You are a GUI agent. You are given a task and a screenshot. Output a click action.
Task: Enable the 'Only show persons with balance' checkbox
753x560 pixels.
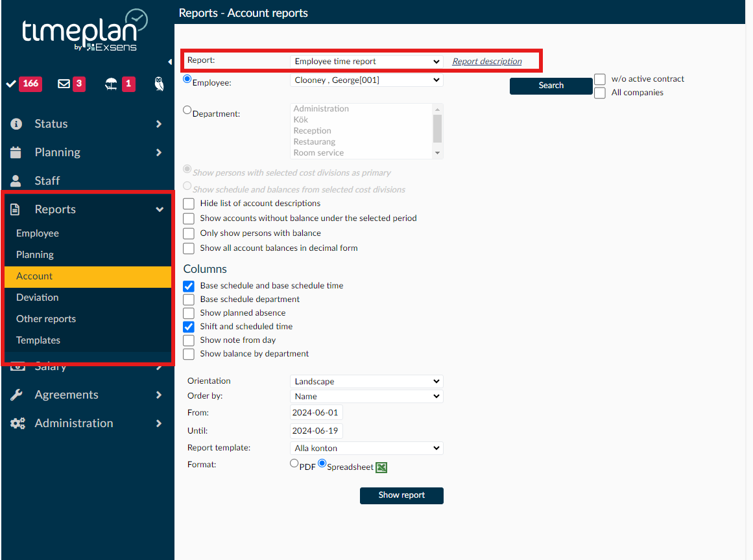[188, 233]
